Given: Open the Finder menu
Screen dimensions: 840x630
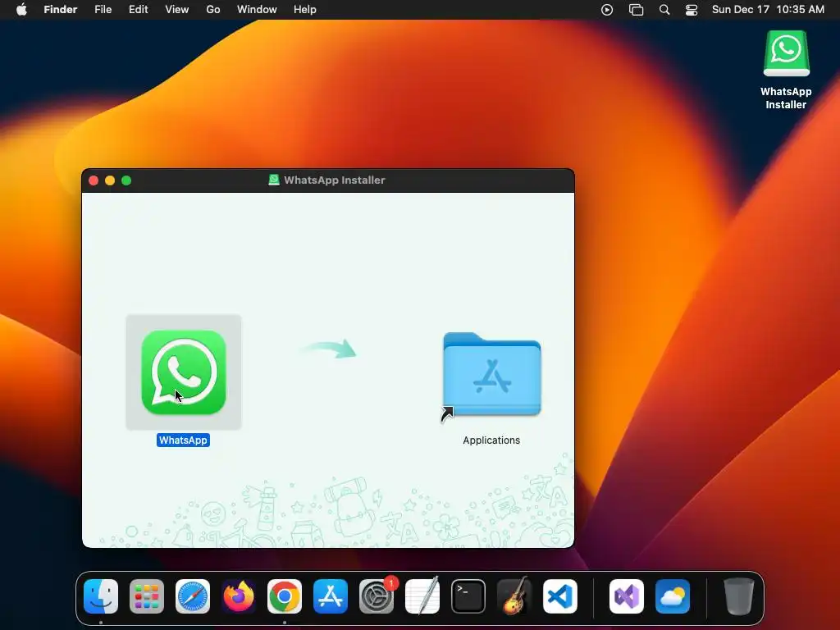Looking at the screenshot, I should click(x=61, y=10).
